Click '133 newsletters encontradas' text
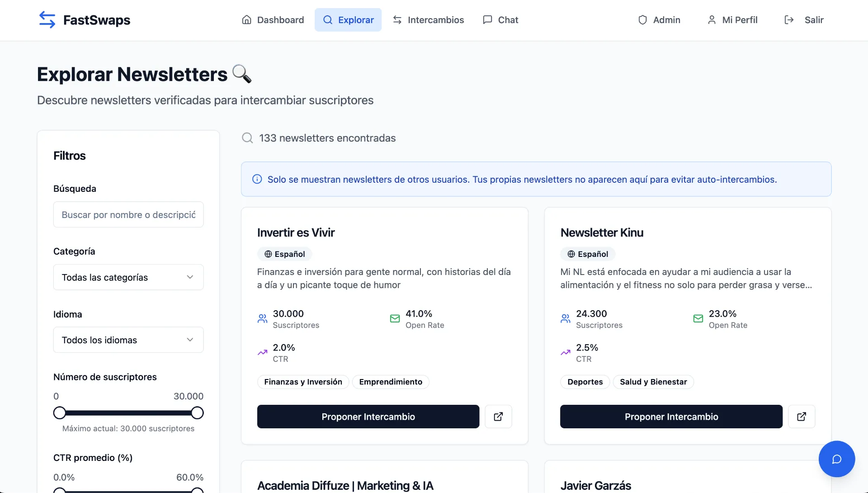 (327, 138)
